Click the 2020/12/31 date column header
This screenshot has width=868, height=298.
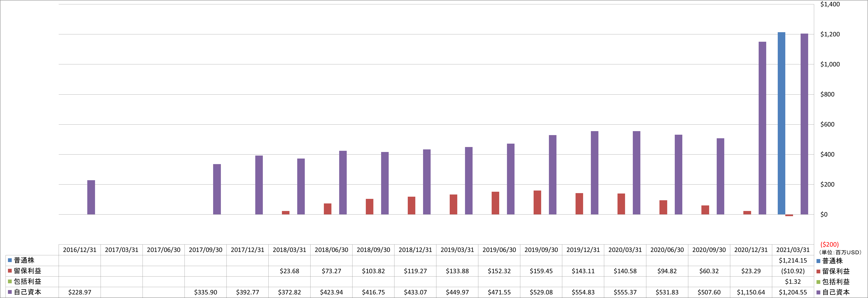coord(751,250)
